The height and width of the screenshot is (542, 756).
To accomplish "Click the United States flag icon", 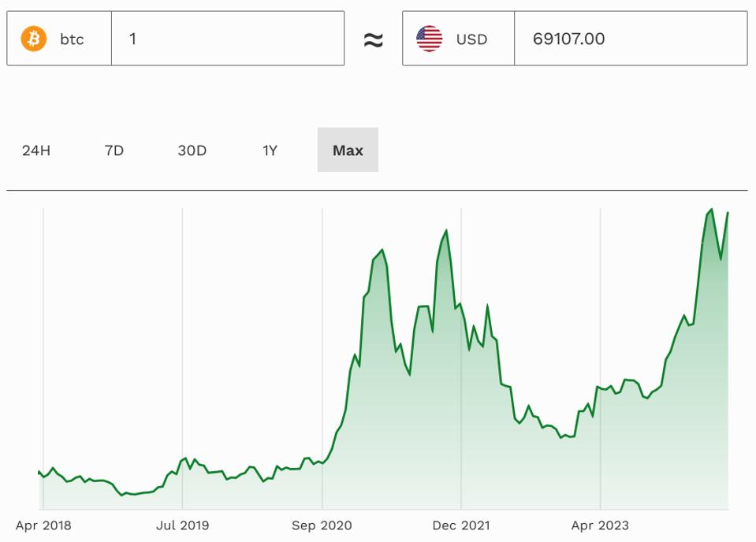I will click(429, 39).
